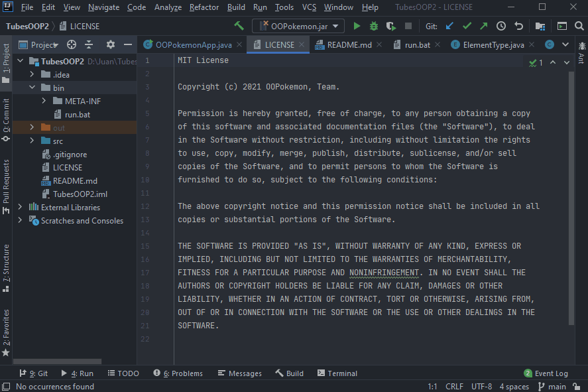Click the Run Anything toolbar icon

click(561, 26)
